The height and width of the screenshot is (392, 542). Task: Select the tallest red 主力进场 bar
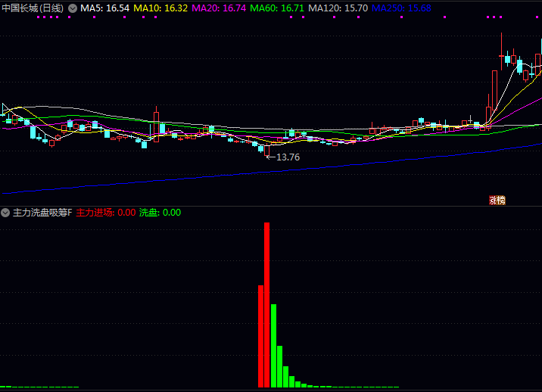click(x=267, y=305)
